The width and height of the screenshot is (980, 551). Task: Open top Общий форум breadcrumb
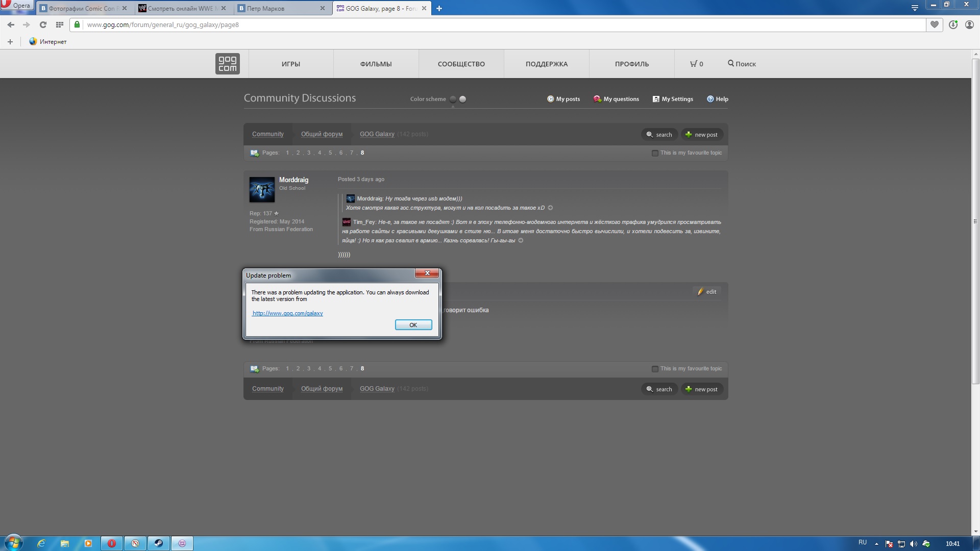click(x=322, y=134)
